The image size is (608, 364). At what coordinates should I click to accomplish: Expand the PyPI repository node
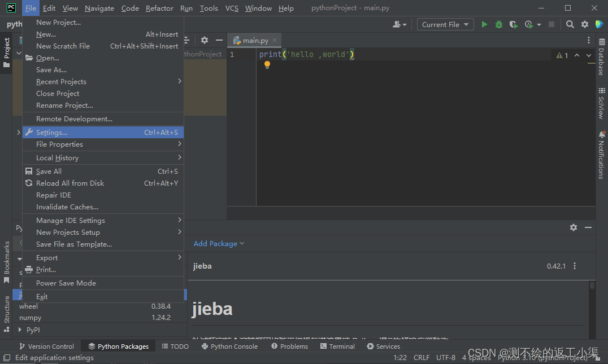click(20, 330)
